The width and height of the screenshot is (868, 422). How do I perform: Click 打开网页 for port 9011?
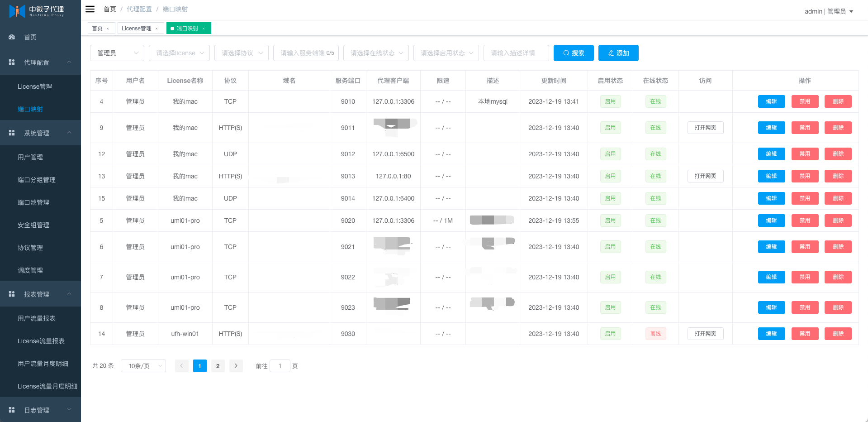(x=705, y=128)
